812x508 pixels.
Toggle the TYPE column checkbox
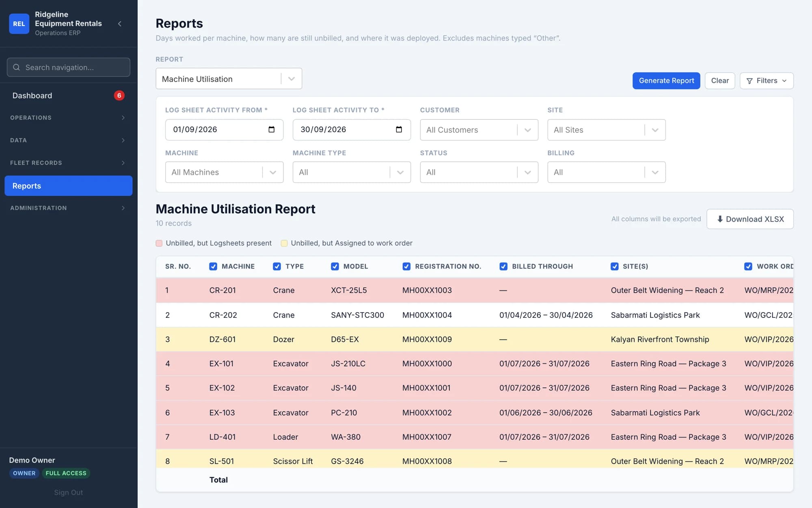(277, 267)
